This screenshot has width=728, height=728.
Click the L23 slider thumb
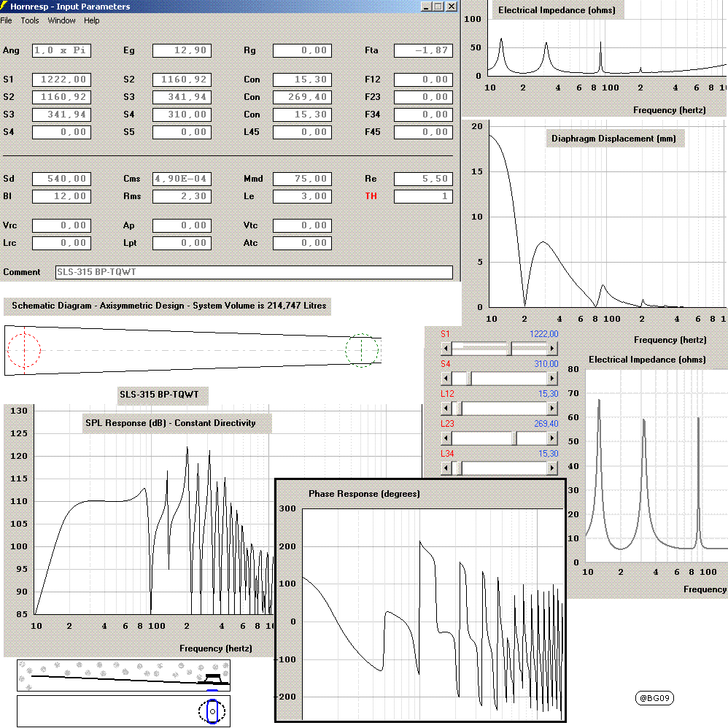tap(514, 438)
